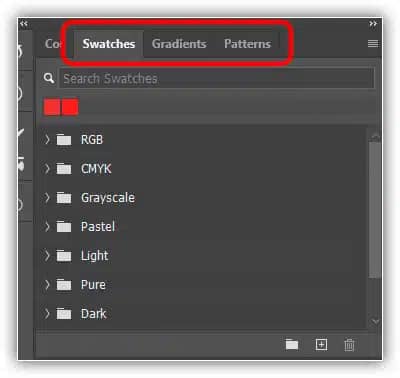The width and height of the screenshot is (400, 378).
Task: Click the create new group folder icon
Action: [292, 344]
